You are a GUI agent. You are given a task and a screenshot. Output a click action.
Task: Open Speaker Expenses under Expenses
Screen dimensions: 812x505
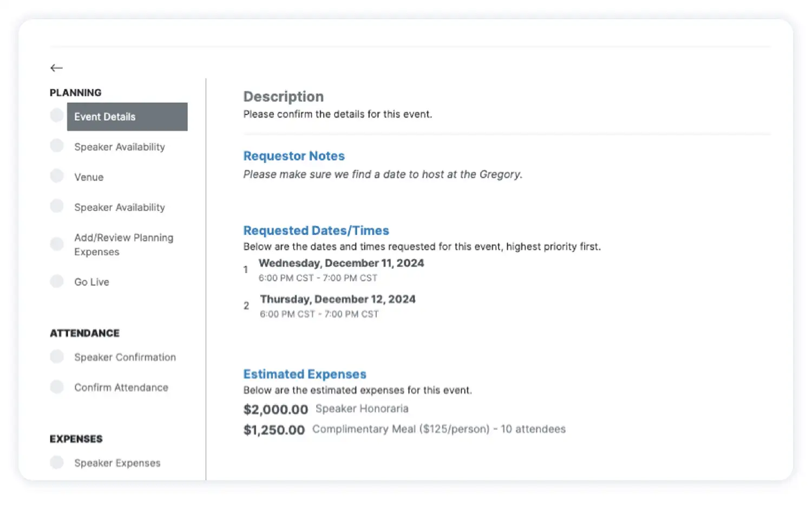[117, 463]
